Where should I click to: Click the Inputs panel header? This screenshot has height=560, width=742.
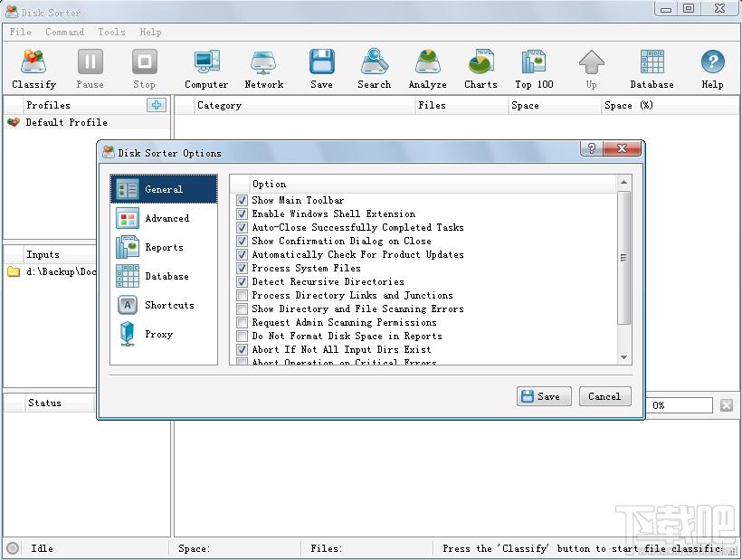(61, 254)
